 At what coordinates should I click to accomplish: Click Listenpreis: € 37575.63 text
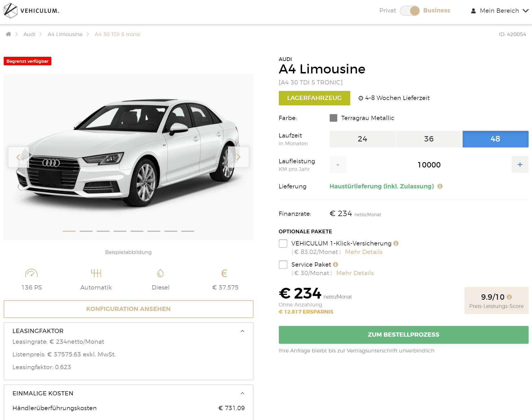(64, 354)
